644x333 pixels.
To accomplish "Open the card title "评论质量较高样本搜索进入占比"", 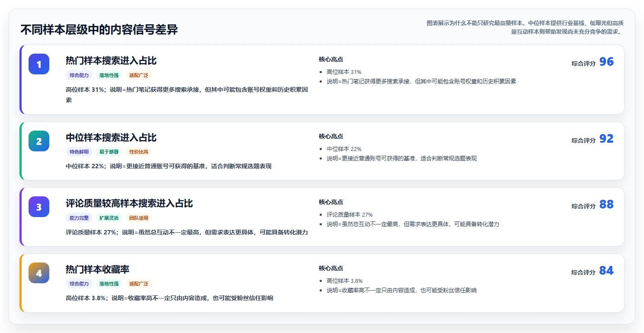I will point(129,203).
